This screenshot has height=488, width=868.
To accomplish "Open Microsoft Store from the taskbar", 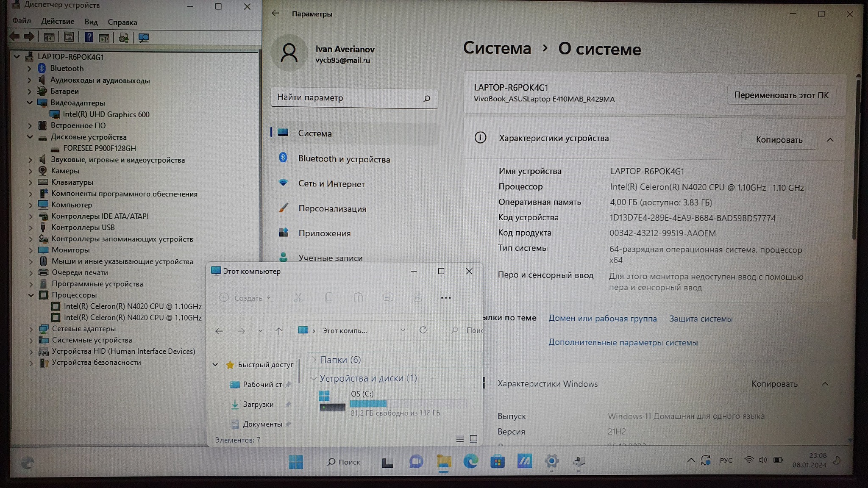I will (x=497, y=461).
